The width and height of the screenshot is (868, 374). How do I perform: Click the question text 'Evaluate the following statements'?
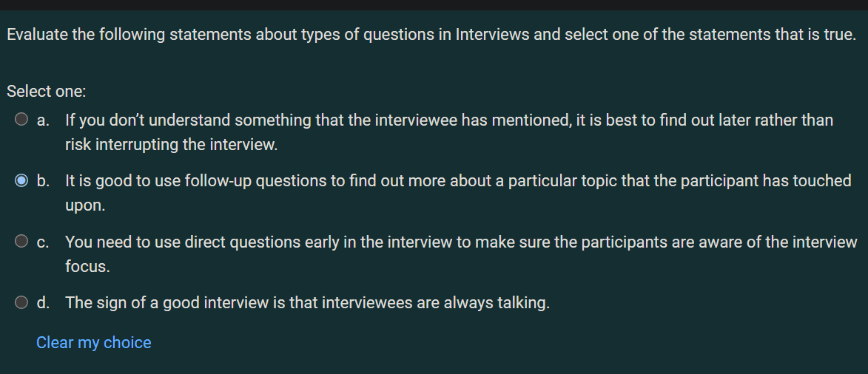[x=431, y=34]
